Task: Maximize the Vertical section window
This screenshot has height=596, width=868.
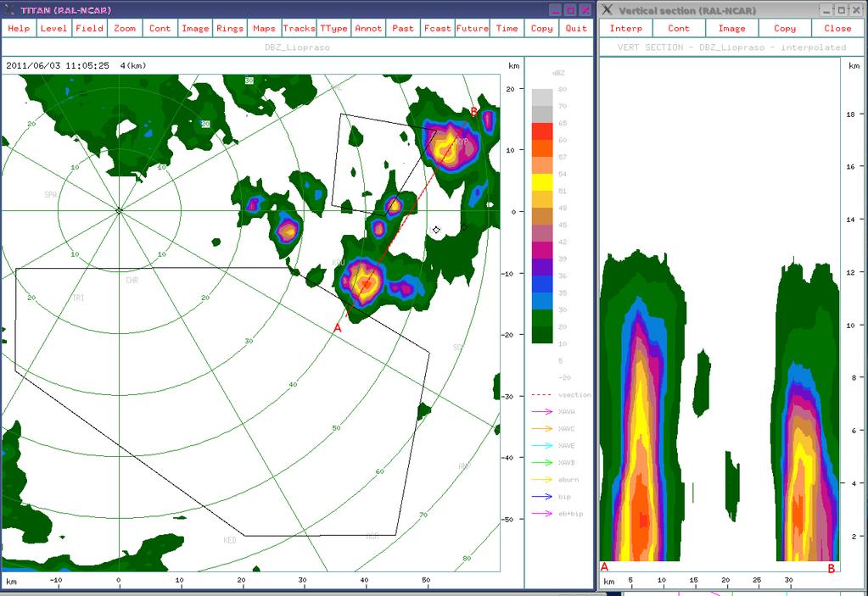Action: (x=841, y=10)
